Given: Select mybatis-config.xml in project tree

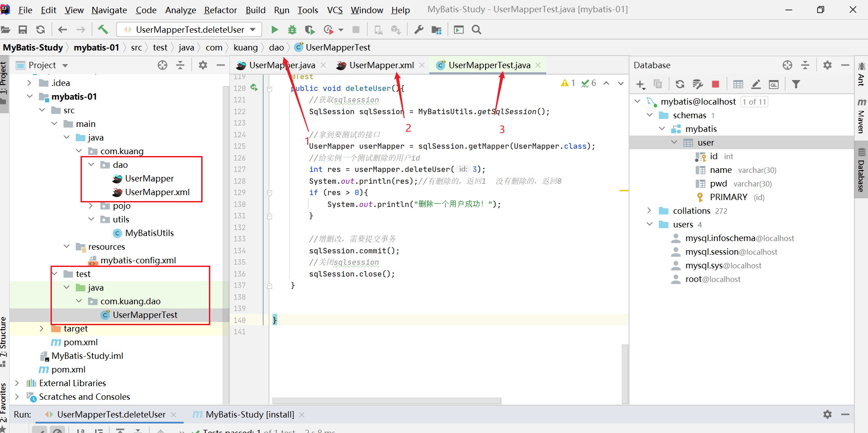Looking at the screenshot, I should click(138, 260).
